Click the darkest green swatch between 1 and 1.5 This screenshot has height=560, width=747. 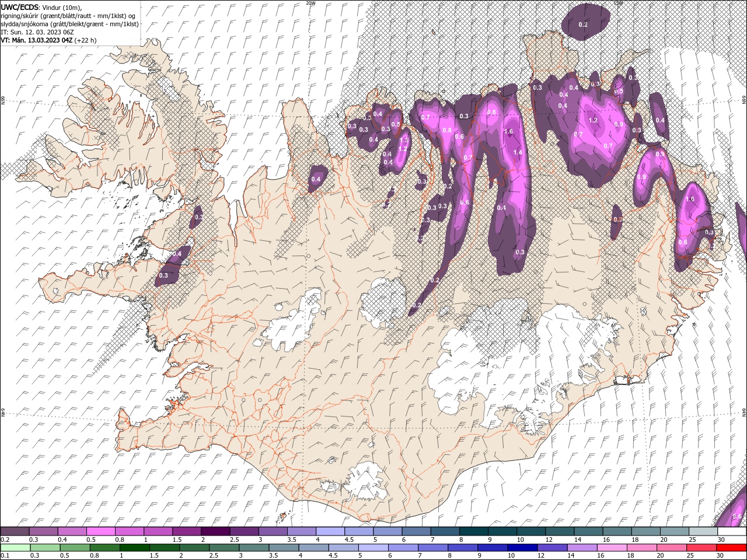pyautogui.click(x=134, y=548)
